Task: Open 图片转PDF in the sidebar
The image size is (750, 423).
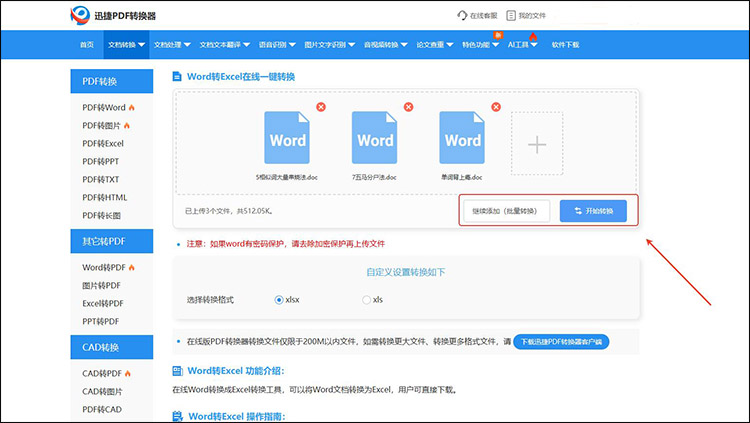Action: 101,286
